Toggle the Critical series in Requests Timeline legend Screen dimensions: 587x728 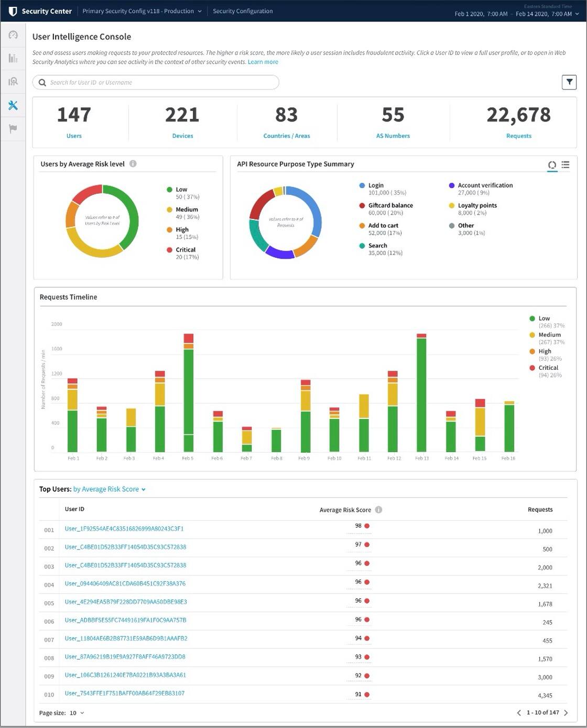[x=548, y=368]
